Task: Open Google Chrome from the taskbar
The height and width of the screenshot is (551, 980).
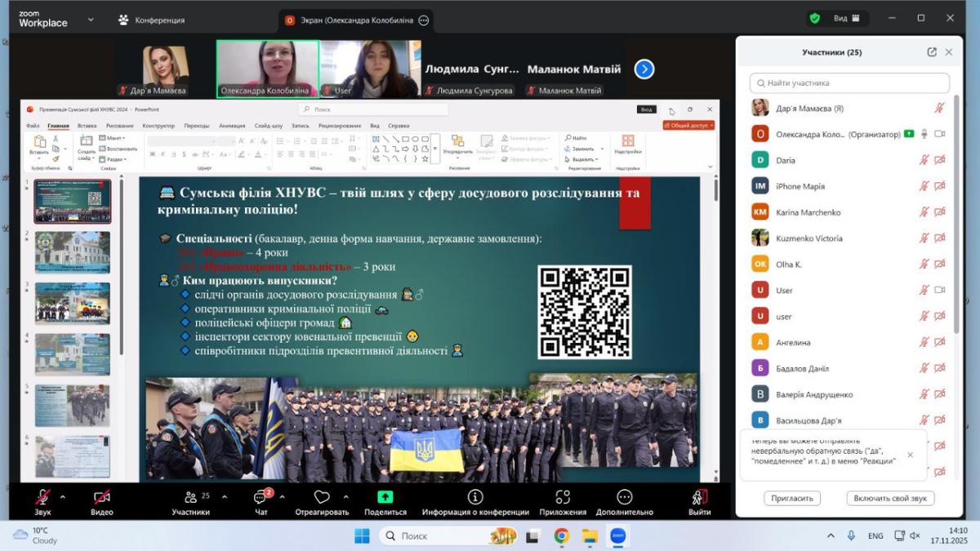Action: click(561, 536)
